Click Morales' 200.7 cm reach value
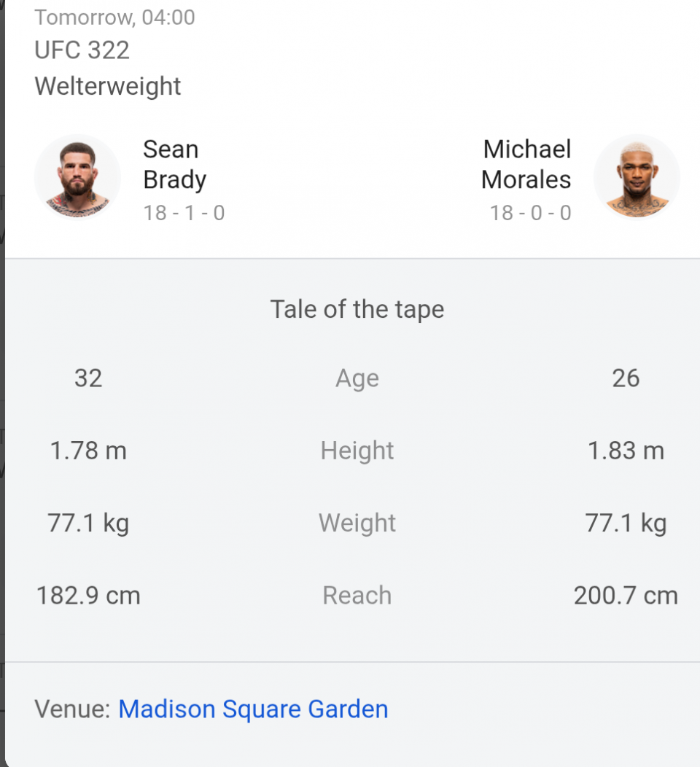The height and width of the screenshot is (767, 700). (625, 595)
